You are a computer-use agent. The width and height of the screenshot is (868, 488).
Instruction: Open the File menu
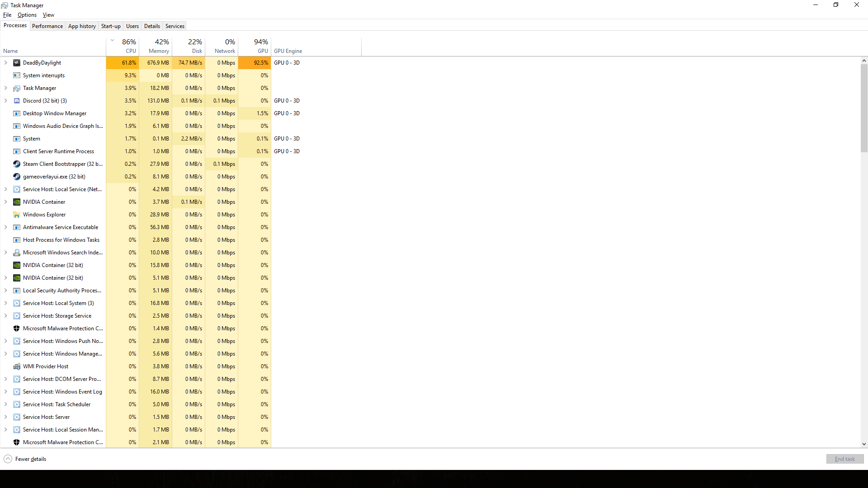point(7,14)
